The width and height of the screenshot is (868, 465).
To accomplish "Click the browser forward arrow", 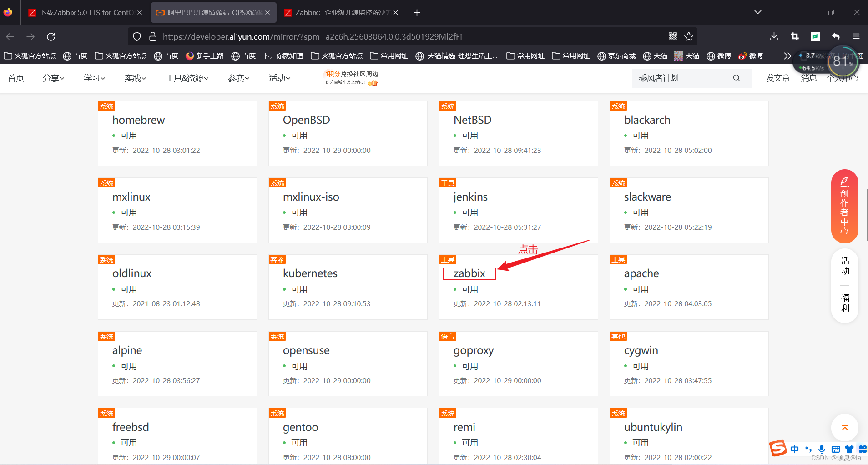I will (x=30, y=36).
